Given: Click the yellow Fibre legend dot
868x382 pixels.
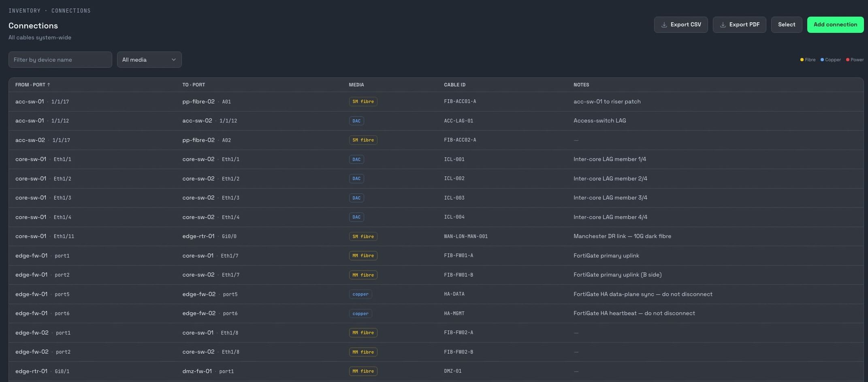Looking at the screenshot, I should 802,60.
